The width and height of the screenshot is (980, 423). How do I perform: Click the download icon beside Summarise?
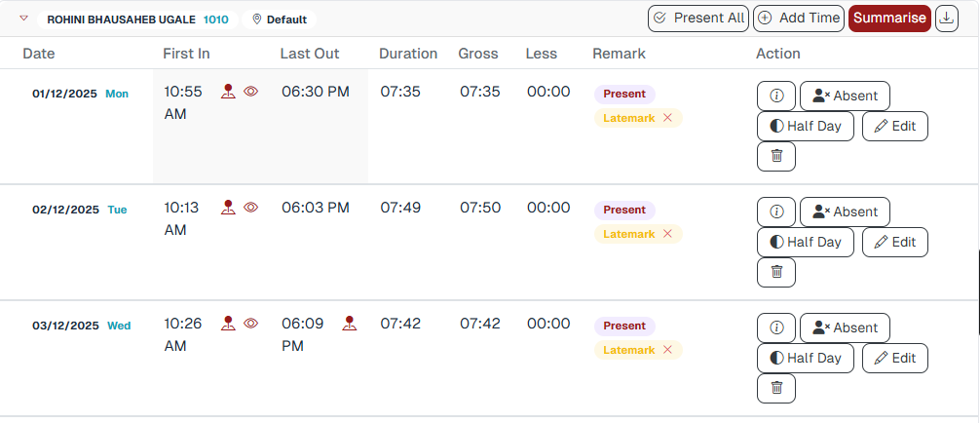947,18
